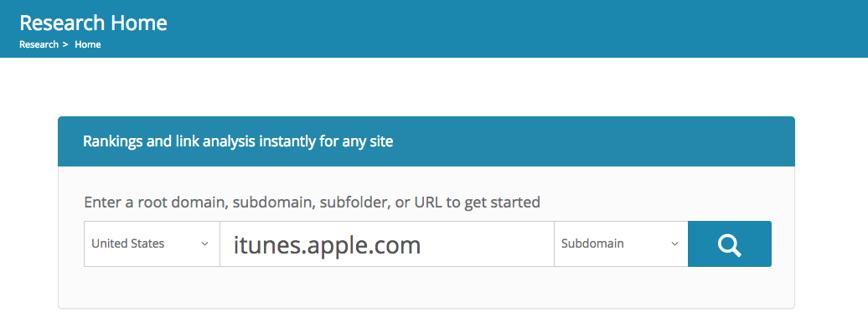
Task: Click the chevron arrow beside United States
Action: (x=204, y=244)
